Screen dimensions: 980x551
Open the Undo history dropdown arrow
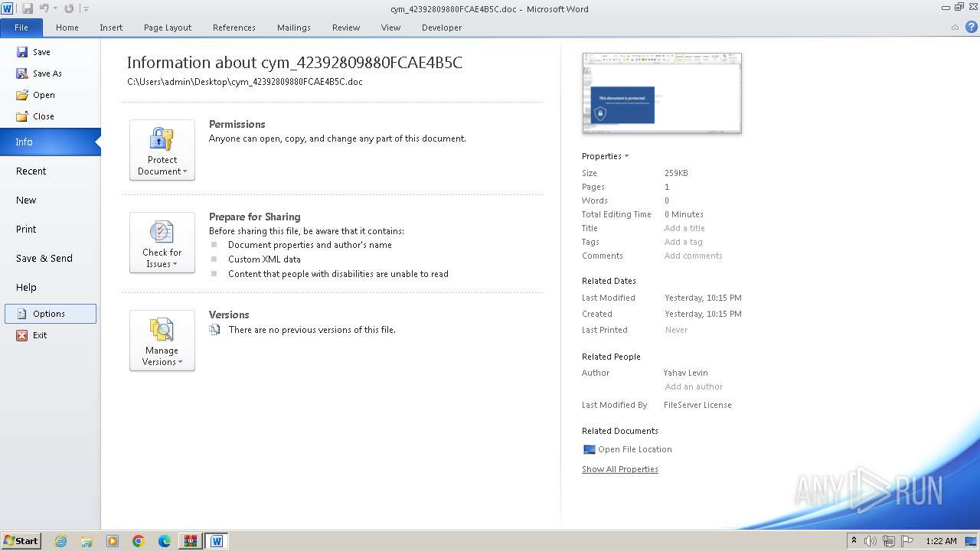(55, 9)
